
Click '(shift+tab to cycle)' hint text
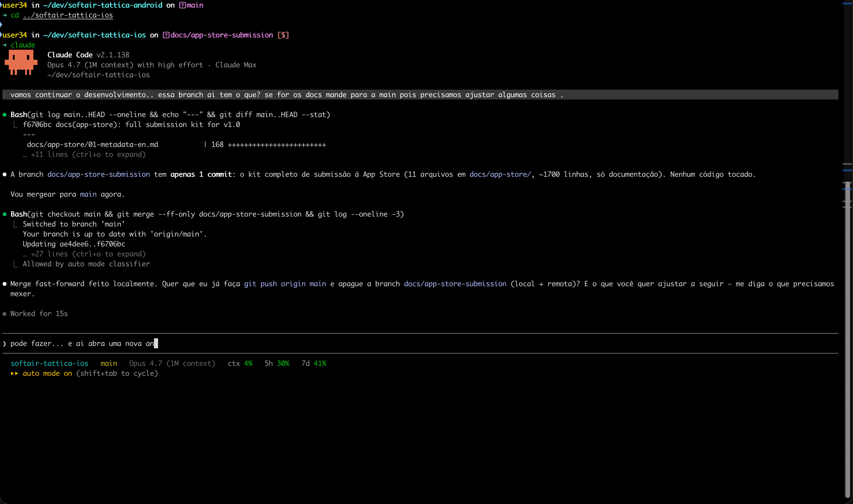(117, 373)
